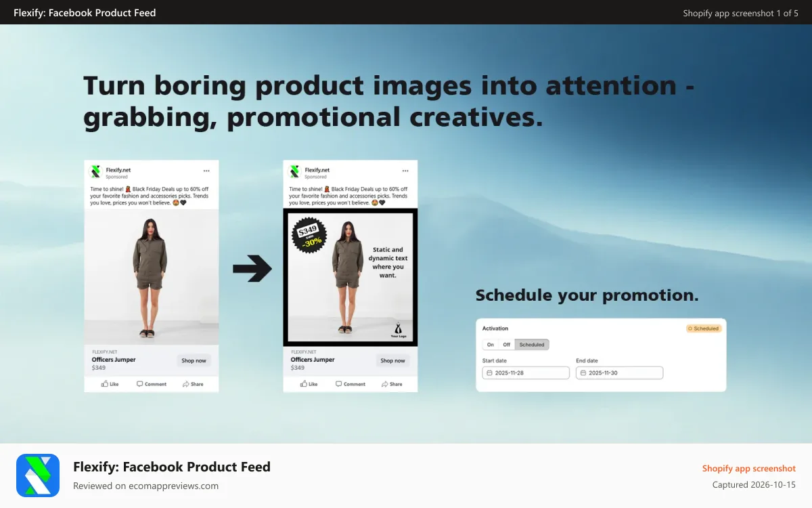Click FLEXIFY.NET domain text in right ad
The image size is (812, 508).
303,352
